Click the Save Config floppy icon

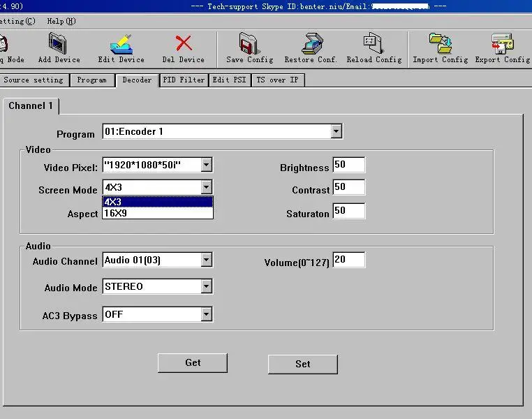(249, 44)
